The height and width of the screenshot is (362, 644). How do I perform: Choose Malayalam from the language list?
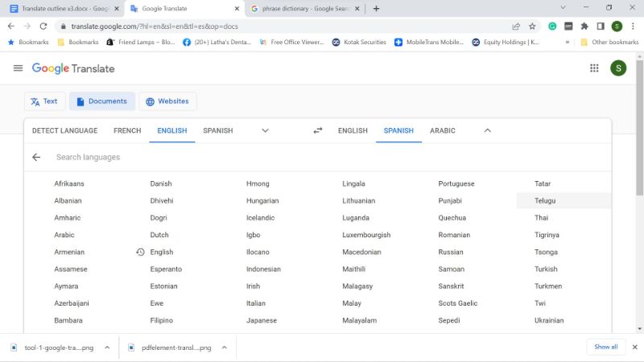click(x=359, y=320)
